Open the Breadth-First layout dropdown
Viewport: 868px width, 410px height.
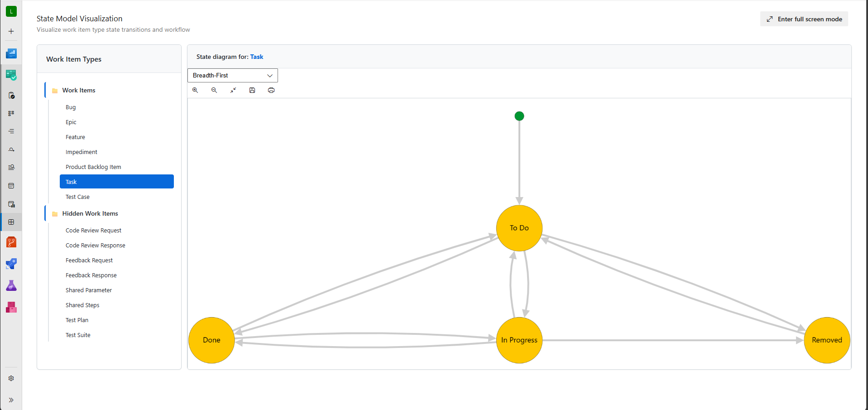[x=232, y=76]
